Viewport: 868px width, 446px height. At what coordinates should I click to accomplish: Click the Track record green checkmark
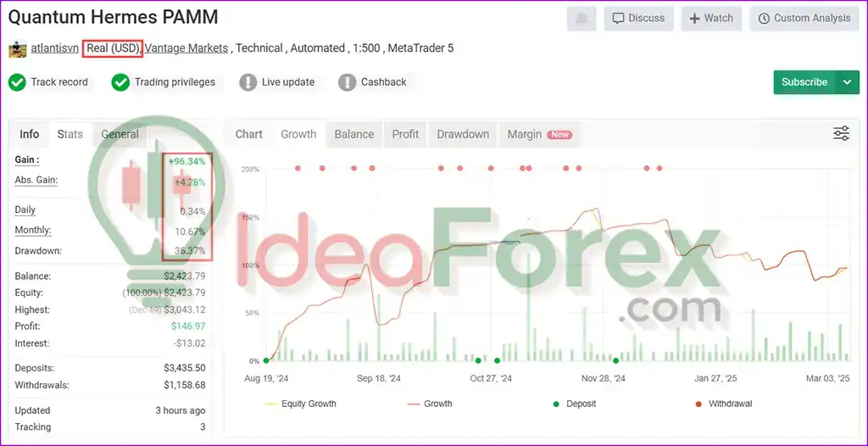[x=17, y=82]
